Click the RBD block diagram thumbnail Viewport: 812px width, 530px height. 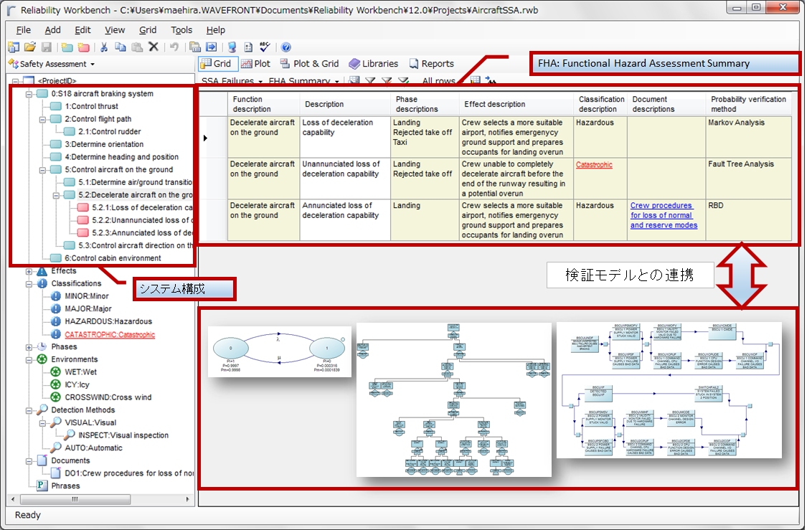(669, 389)
